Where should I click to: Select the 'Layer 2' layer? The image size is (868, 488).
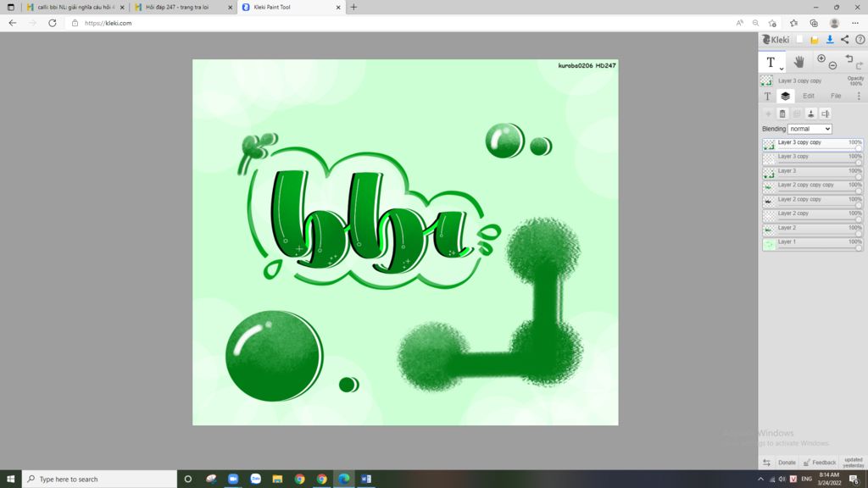[813, 230]
